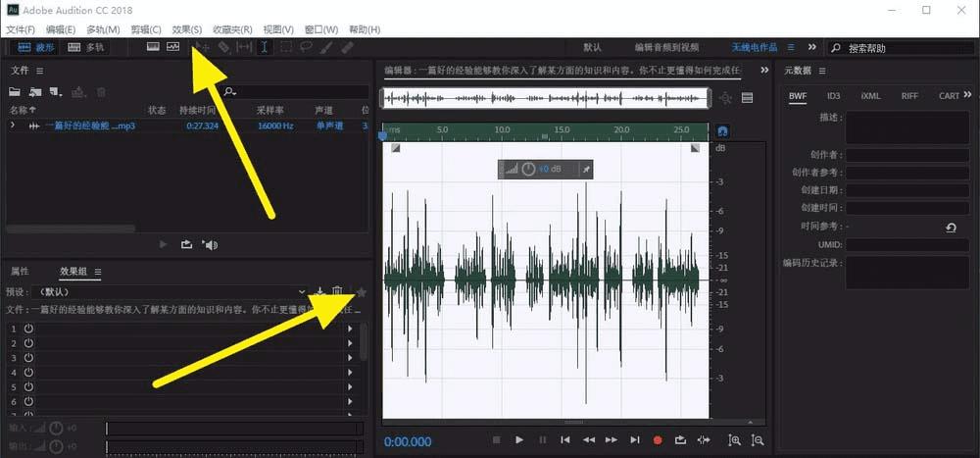Screen dimensions: 980x458
Task: Open the 效果(S) menu
Action: 187,29
